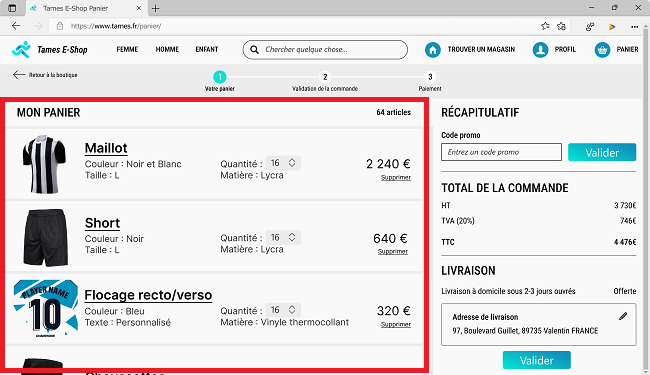Screen dimensions: 650x375
Task: Open the ENFANT menu
Action: (x=206, y=49)
